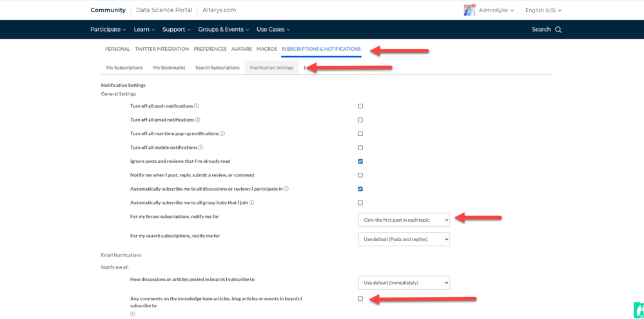Click info icon beside group hubs option

[251, 202]
